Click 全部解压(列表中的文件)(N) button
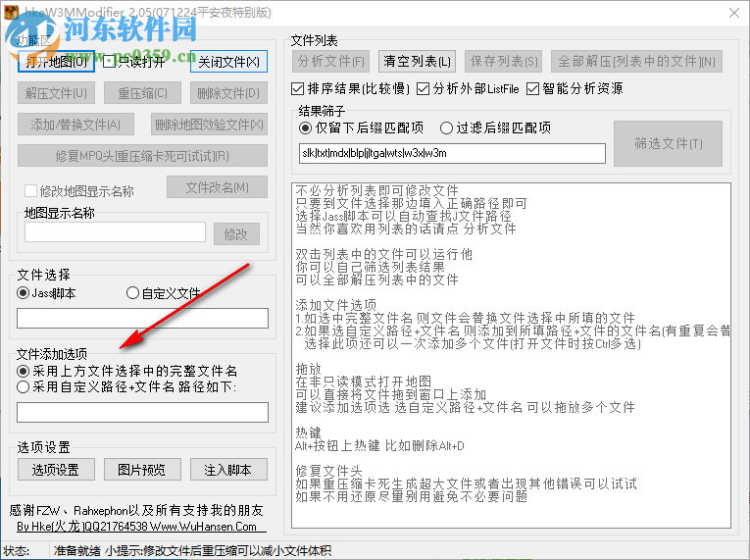This screenshot has width=750, height=560. [x=636, y=61]
